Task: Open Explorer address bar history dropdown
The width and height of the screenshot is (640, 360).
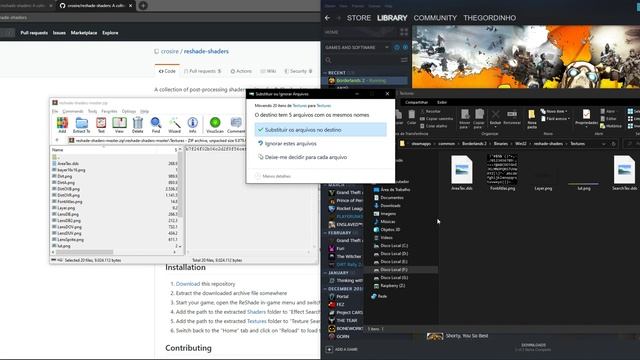Action: tap(604, 144)
